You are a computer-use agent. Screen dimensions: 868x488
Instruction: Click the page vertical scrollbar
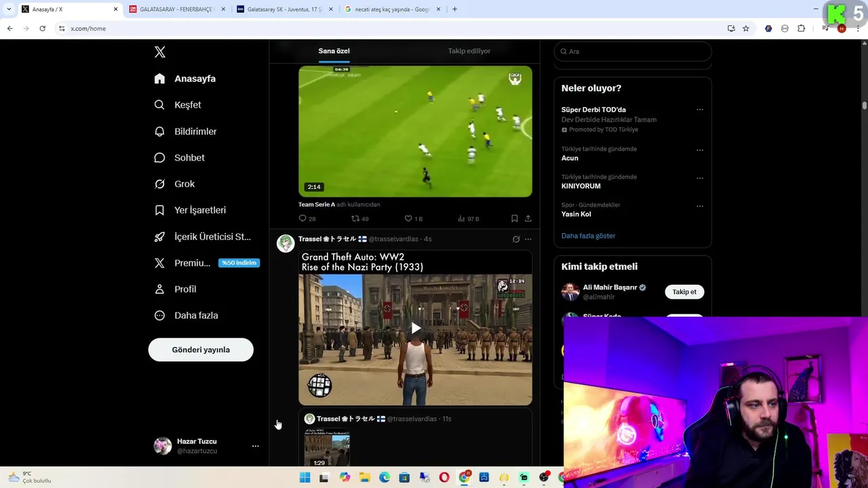(x=865, y=106)
